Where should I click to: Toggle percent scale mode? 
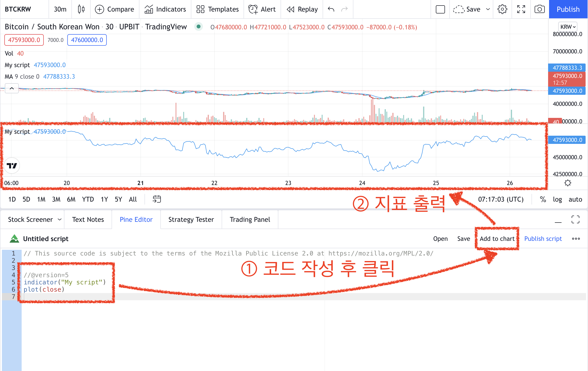(x=543, y=199)
